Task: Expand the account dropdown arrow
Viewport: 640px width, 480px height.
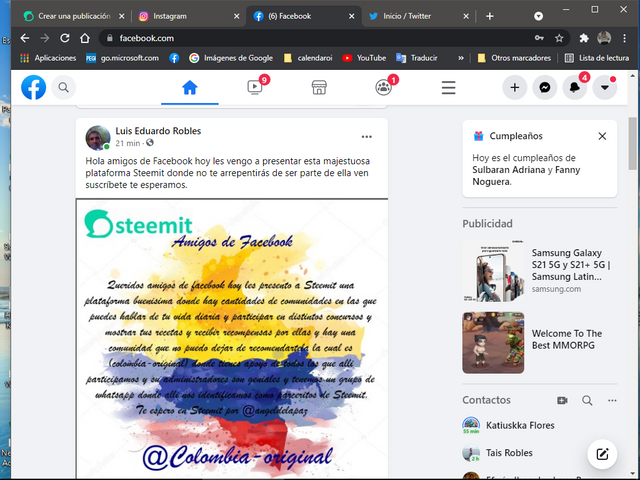Action: (605, 87)
